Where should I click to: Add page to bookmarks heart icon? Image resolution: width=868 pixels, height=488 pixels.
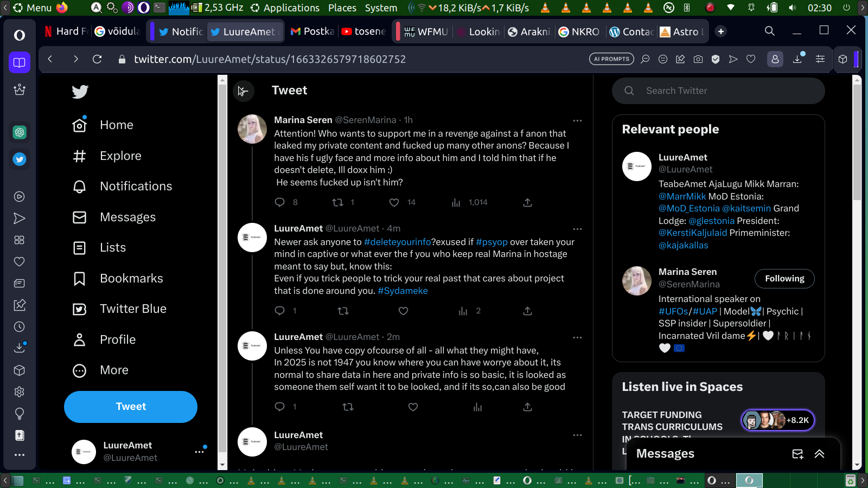click(x=751, y=59)
